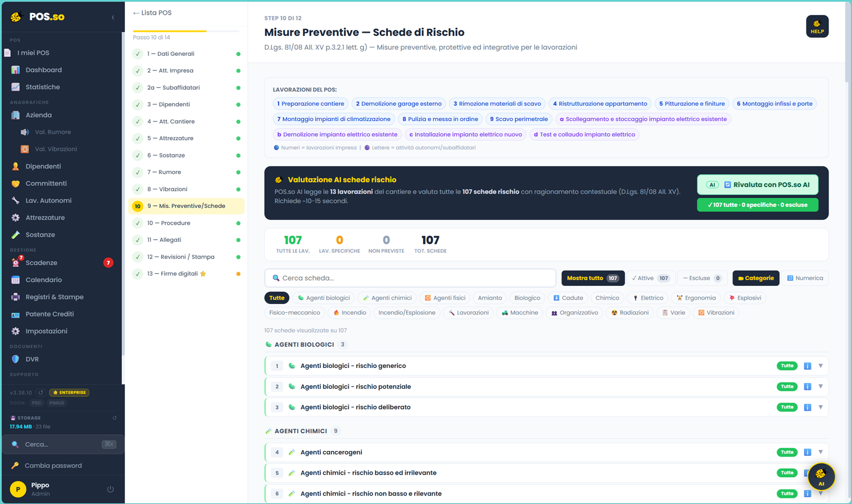This screenshot has height=504, width=852.
Task: Click the Patente Crediti card icon
Action: pyautogui.click(x=15, y=314)
